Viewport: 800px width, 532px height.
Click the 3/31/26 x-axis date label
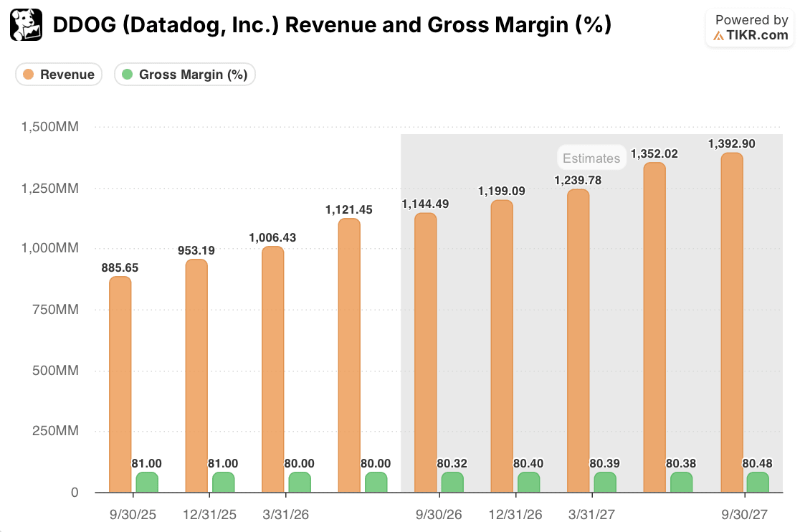[x=286, y=515]
